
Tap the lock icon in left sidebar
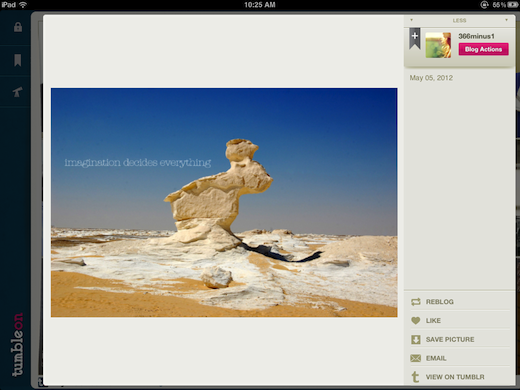18,27
